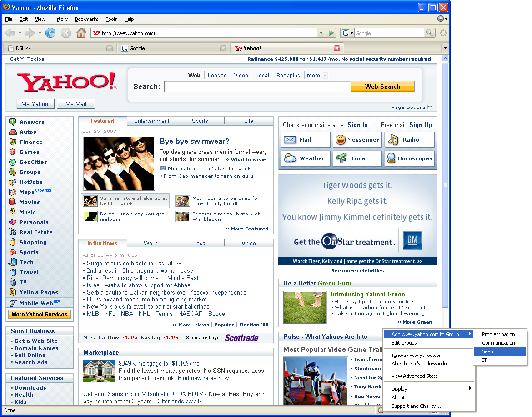Open the URL history dropdown
Screen dimensions: 532x417
321,33
